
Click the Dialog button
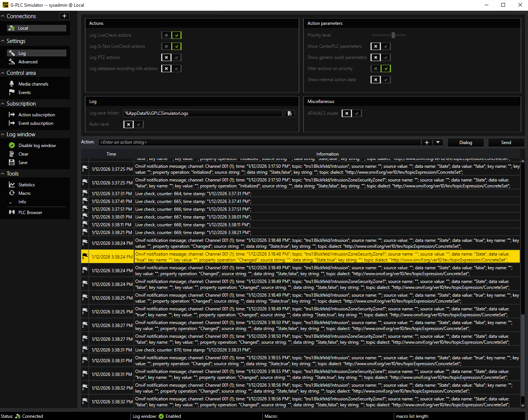tap(465, 143)
